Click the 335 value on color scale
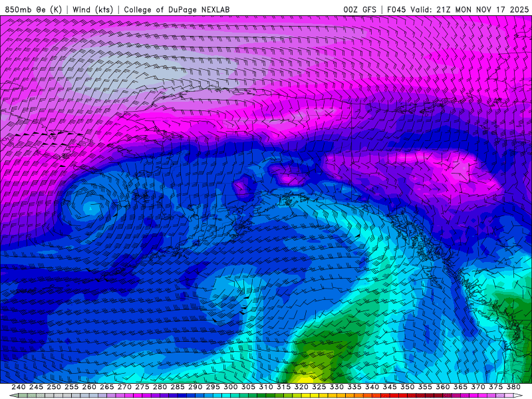Viewport: 532px width, 399px height. click(354, 387)
